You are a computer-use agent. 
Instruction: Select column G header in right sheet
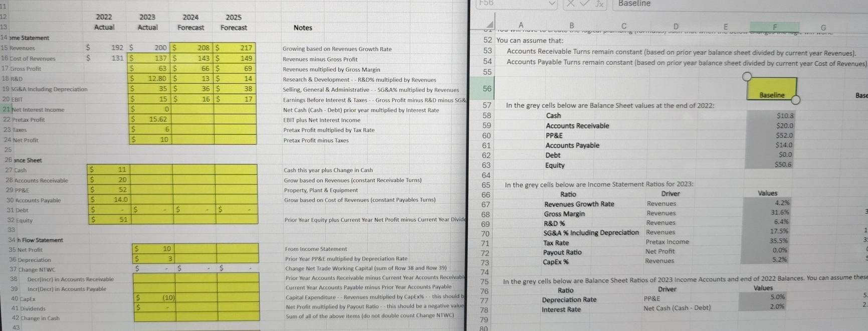[x=823, y=28]
